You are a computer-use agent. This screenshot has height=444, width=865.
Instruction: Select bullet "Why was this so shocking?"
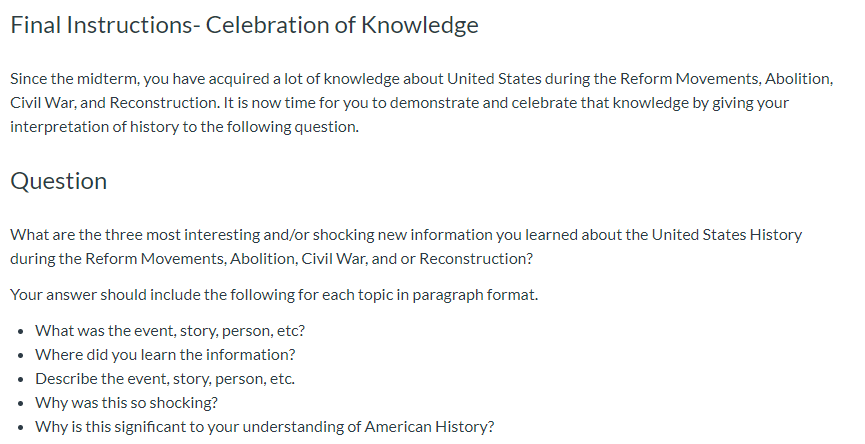click(126, 403)
